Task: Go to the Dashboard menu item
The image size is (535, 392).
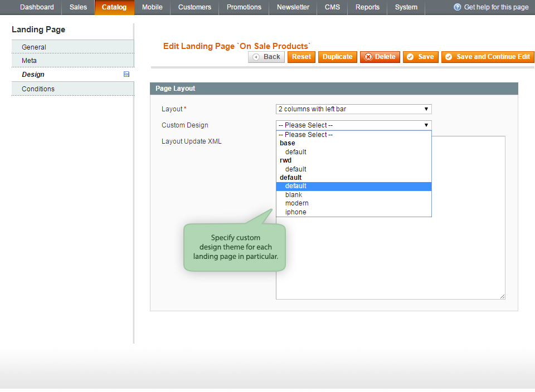Action: [x=37, y=7]
